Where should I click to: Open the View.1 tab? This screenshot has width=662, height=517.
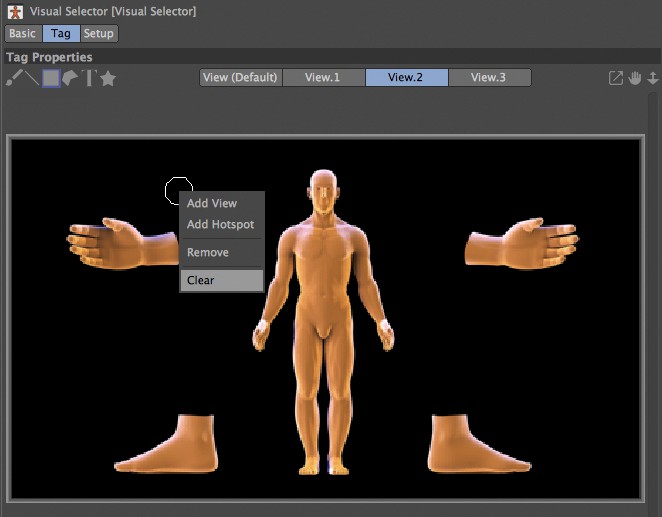click(x=323, y=78)
